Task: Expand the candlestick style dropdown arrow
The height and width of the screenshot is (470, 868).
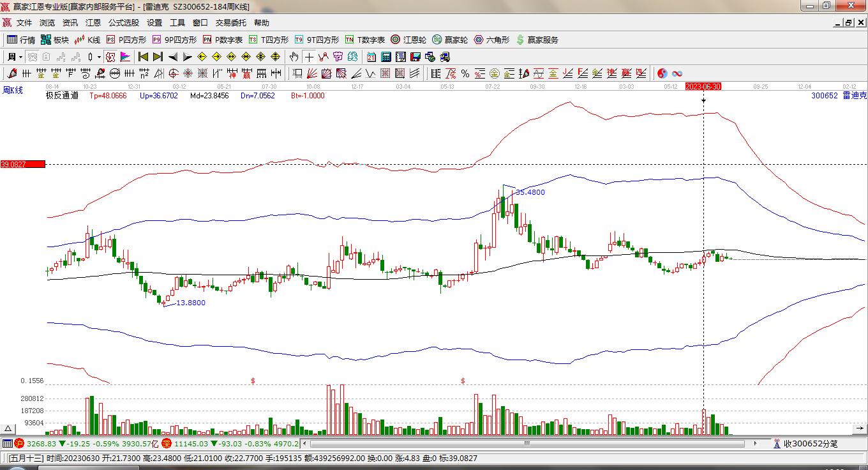Action: (x=99, y=57)
